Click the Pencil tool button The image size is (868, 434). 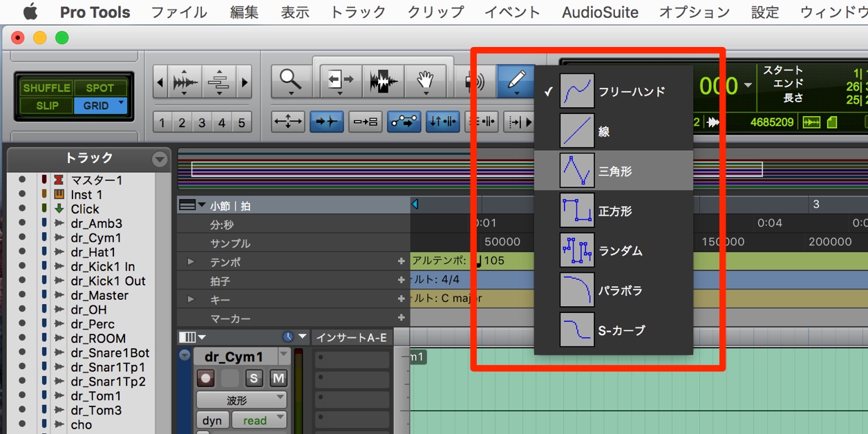516,82
